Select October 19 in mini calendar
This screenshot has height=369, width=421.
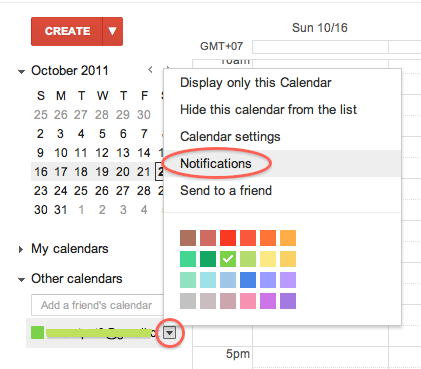tap(102, 172)
